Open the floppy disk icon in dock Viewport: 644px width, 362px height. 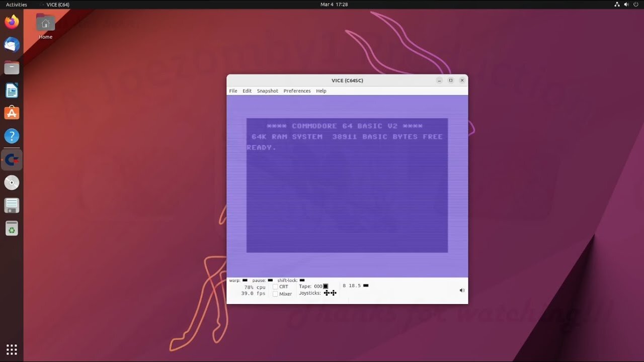(12, 206)
